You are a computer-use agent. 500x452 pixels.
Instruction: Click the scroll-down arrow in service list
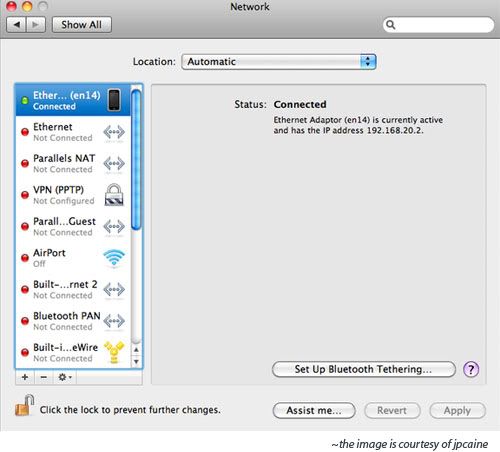click(x=136, y=361)
